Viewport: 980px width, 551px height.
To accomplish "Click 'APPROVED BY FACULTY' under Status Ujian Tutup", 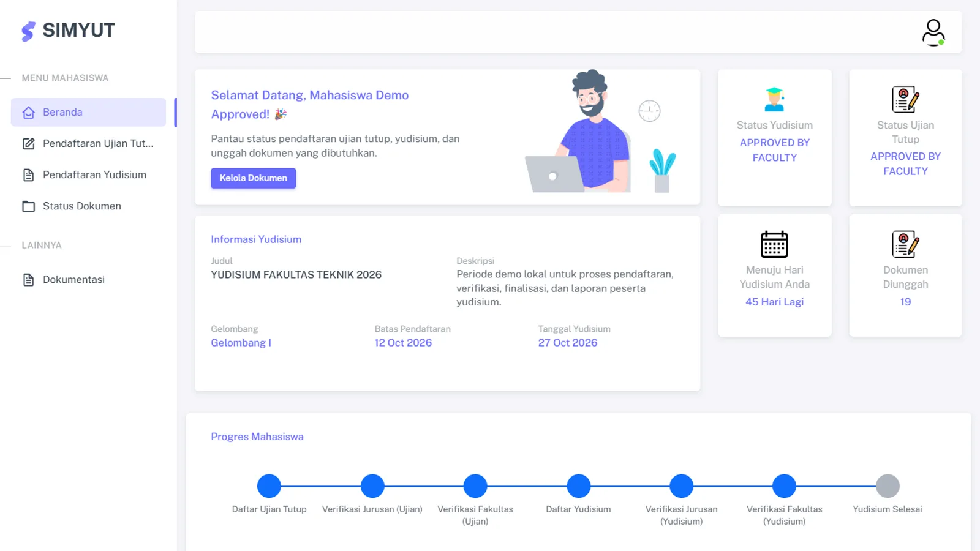I will [905, 164].
